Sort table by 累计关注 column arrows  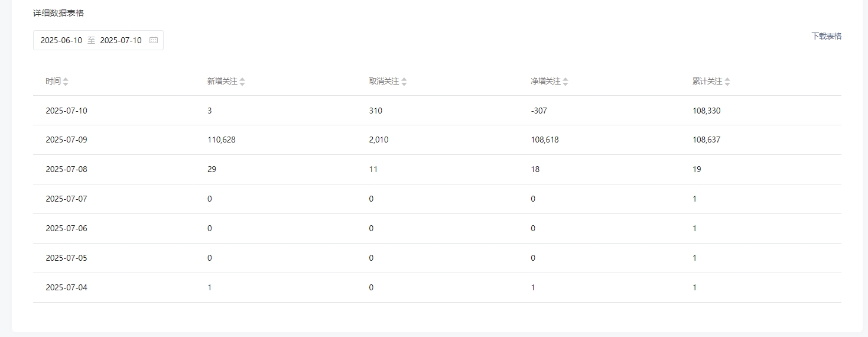point(727,82)
